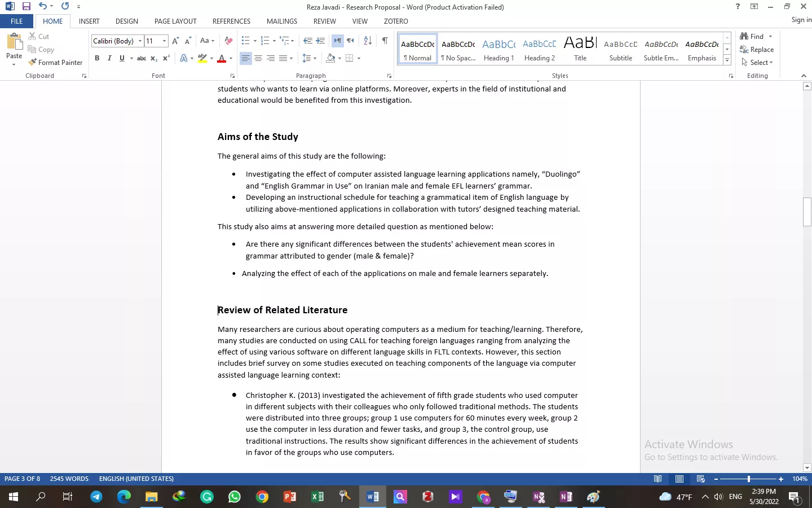This screenshot has height=508, width=812.
Task: Click the 2545 WORDS count in the status bar
Action: (x=69, y=479)
